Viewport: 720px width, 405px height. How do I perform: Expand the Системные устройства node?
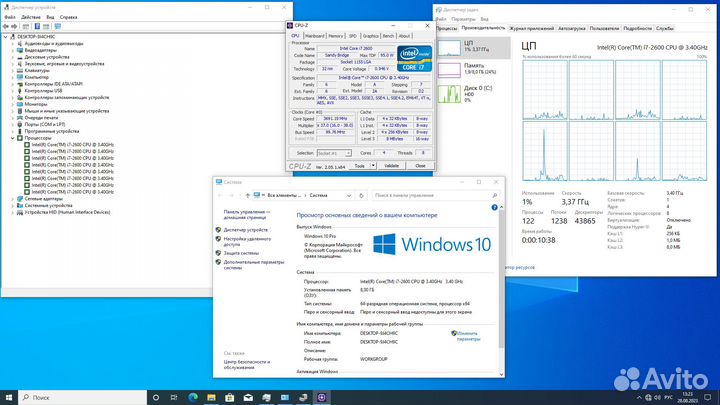[x=13, y=206]
